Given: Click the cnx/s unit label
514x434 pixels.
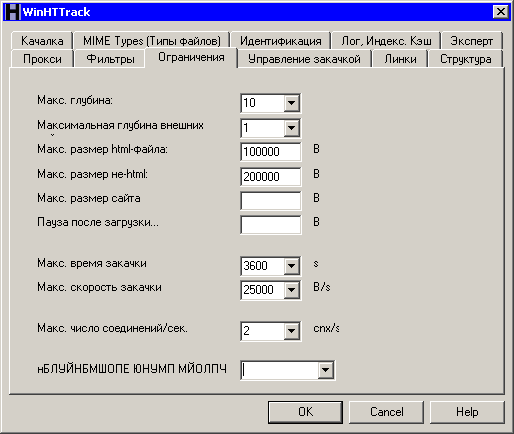Looking at the screenshot, I should coord(326,328).
